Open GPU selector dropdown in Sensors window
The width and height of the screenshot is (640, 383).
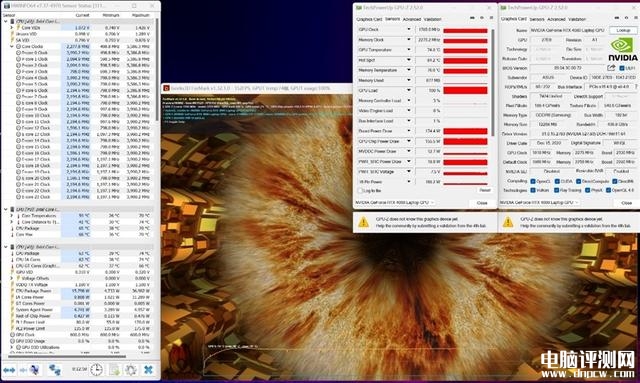394,203
